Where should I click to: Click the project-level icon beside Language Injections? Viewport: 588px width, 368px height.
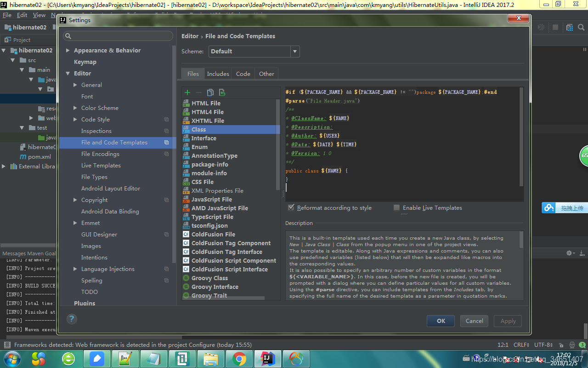(x=166, y=269)
